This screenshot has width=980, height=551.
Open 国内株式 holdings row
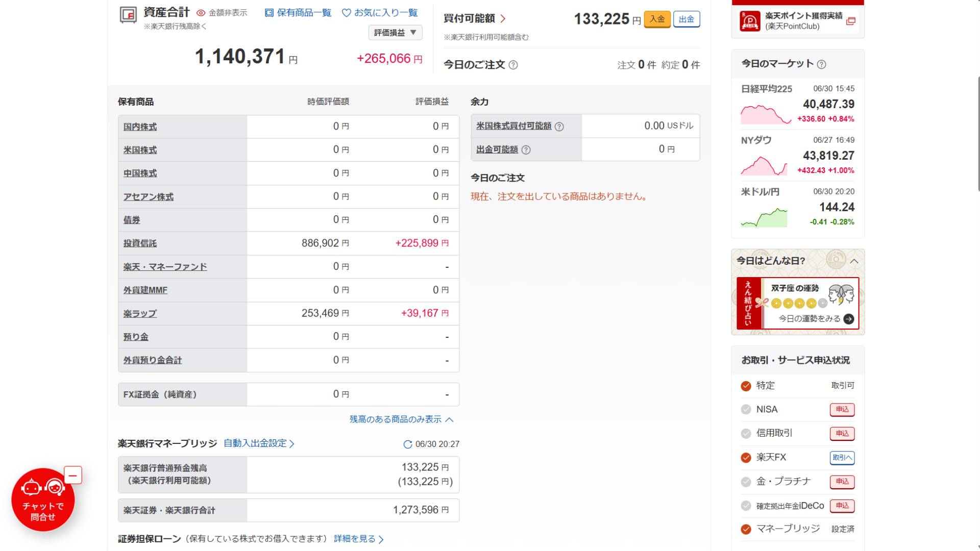click(x=140, y=127)
